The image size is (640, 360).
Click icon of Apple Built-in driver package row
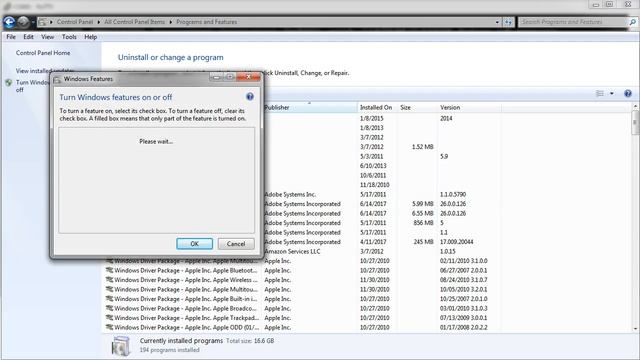pos(109,299)
